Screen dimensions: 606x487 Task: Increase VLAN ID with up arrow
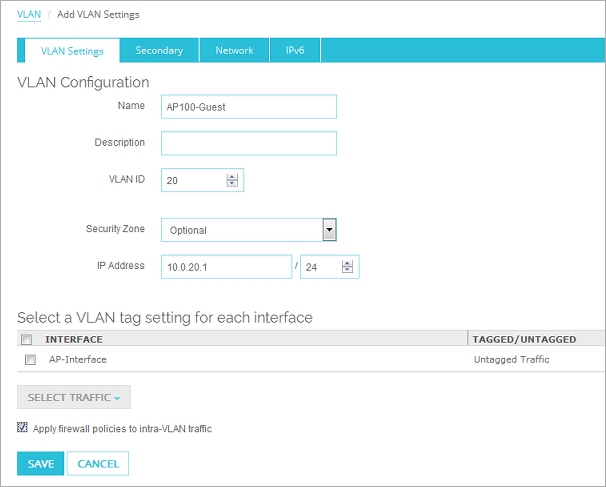pos(233,177)
